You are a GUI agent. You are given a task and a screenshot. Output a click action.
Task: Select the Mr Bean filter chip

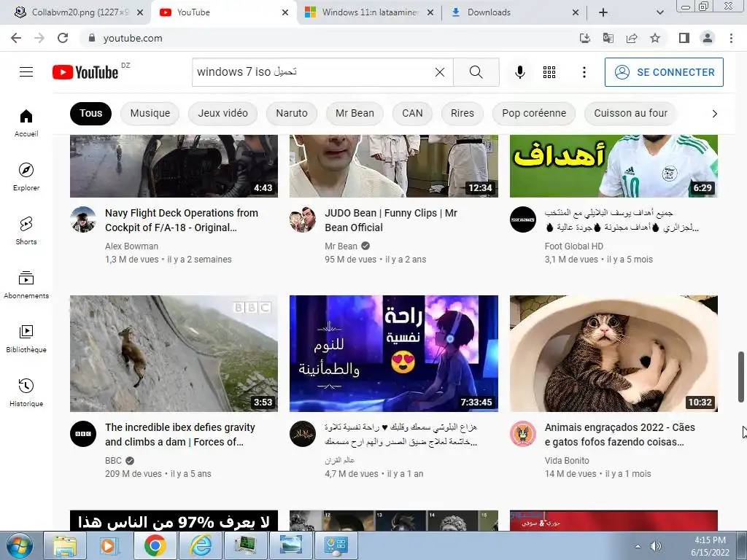[x=355, y=113]
